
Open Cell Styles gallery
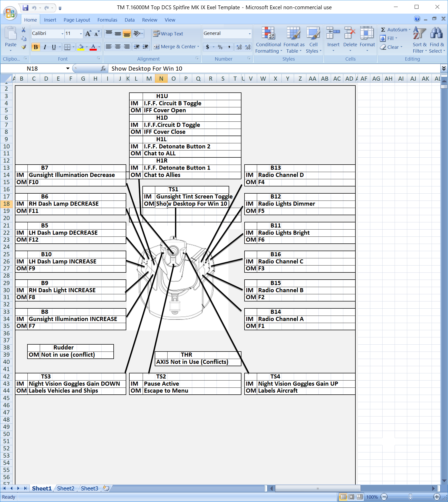pos(313,40)
